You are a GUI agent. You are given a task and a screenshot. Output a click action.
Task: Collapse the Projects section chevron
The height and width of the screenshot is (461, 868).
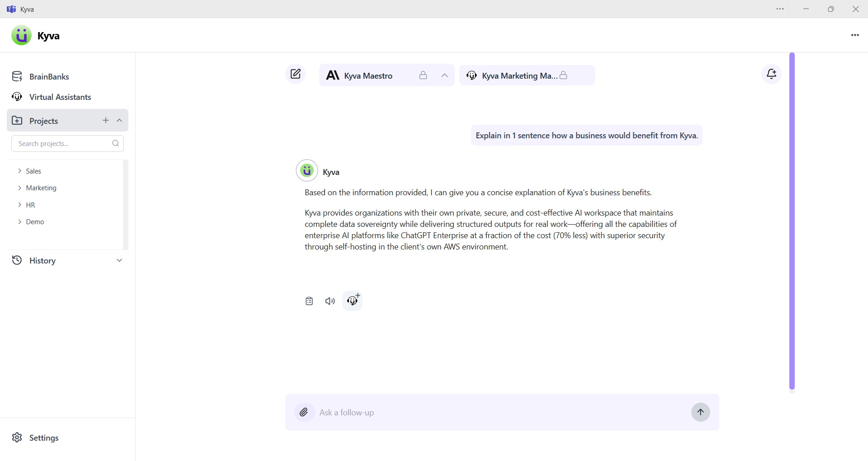pos(119,120)
